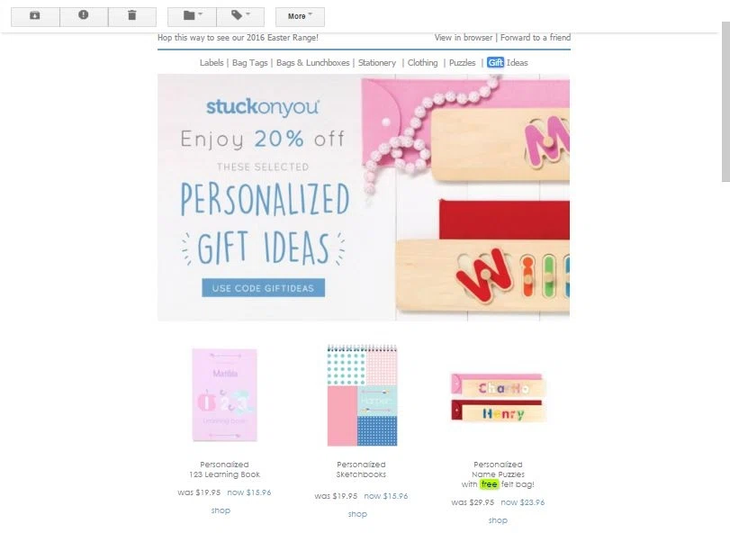Select Labels in the email navigation
Viewport: 730px width, 560px height.
[212, 63]
